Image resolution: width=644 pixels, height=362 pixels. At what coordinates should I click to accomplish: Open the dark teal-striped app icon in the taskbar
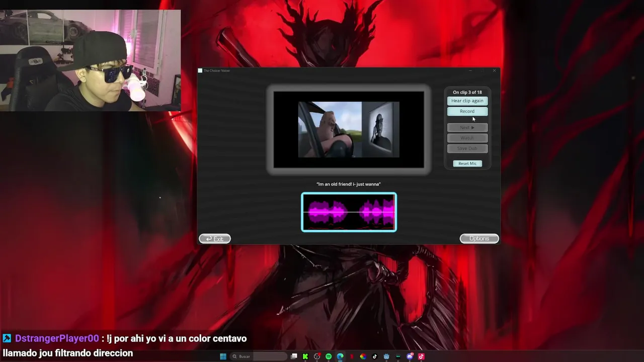(398, 356)
